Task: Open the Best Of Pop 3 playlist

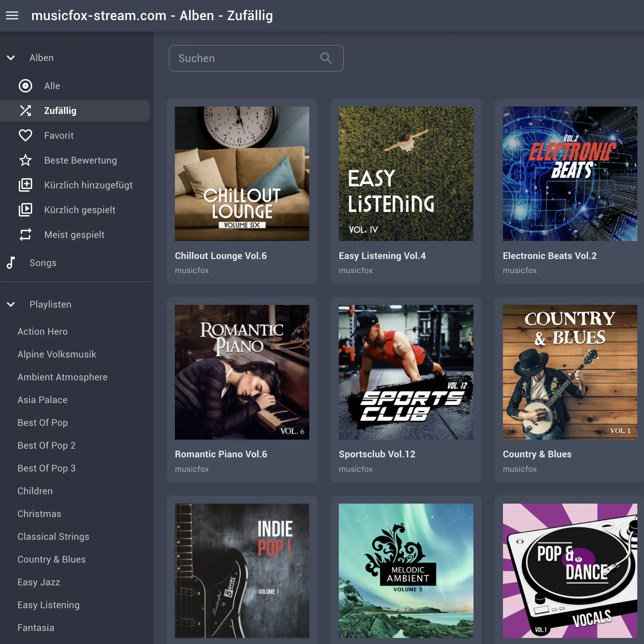Action: [x=46, y=468]
